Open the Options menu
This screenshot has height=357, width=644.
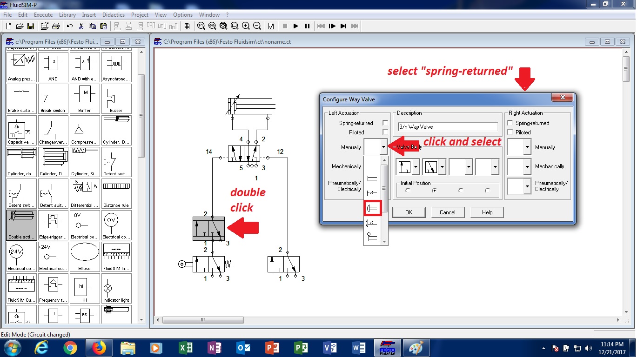pyautogui.click(x=183, y=15)
